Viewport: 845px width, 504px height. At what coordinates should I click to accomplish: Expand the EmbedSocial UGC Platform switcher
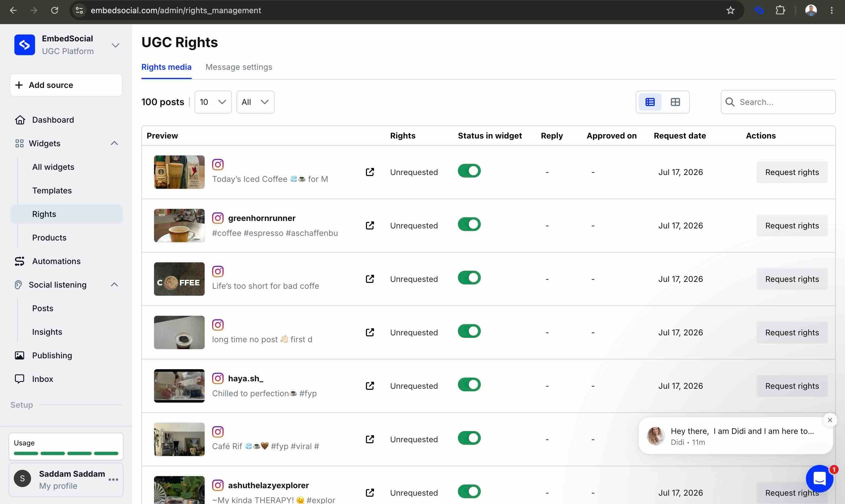tap(116, 45)
